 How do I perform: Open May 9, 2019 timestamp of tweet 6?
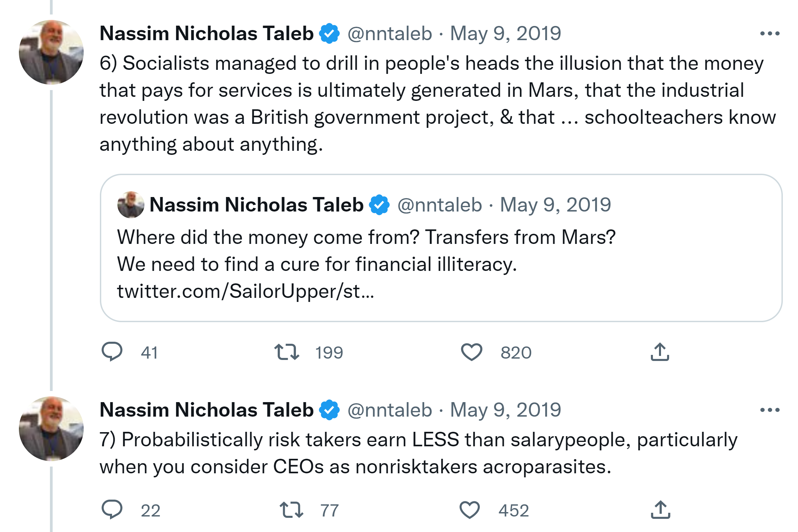click(x=505, y=34)
